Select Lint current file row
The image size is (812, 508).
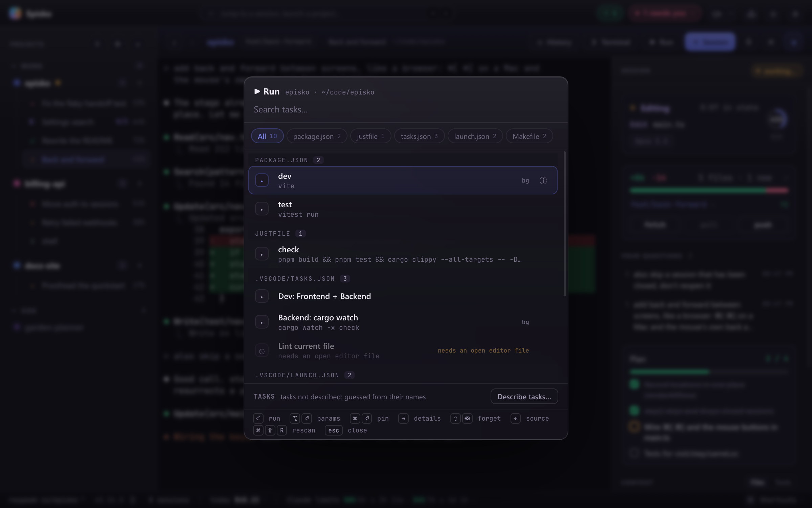pyautogui.click(x=403, y=351)
